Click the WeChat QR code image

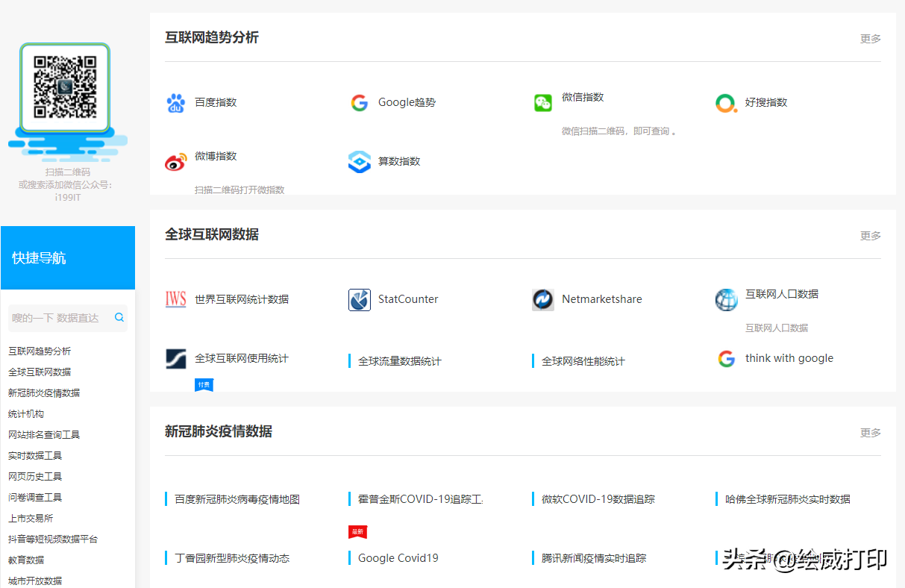pos(65,87)
